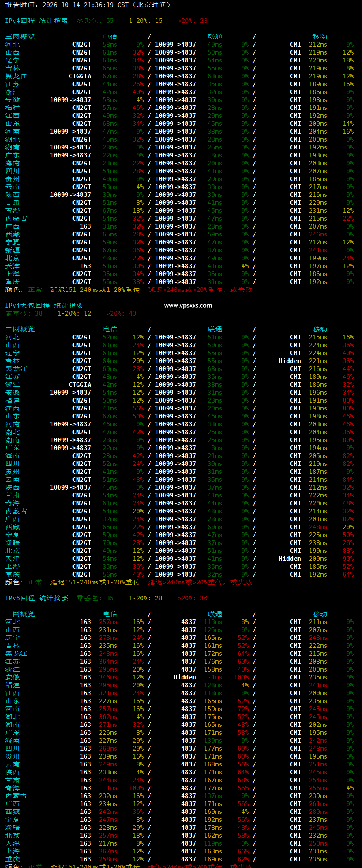Click '280ms' in 西藏 row of IPv6回程
Viewport: 362px width, 868px height.
(318, 812)
